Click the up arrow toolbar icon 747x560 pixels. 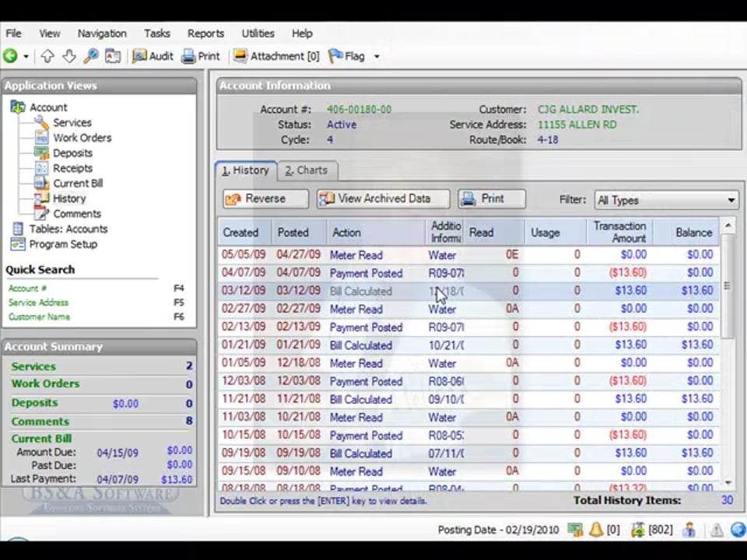coord(47,56)
